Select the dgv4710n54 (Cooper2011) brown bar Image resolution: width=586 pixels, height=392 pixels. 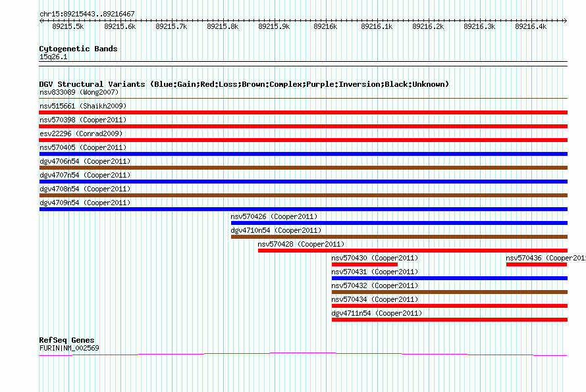coord(399,237)
